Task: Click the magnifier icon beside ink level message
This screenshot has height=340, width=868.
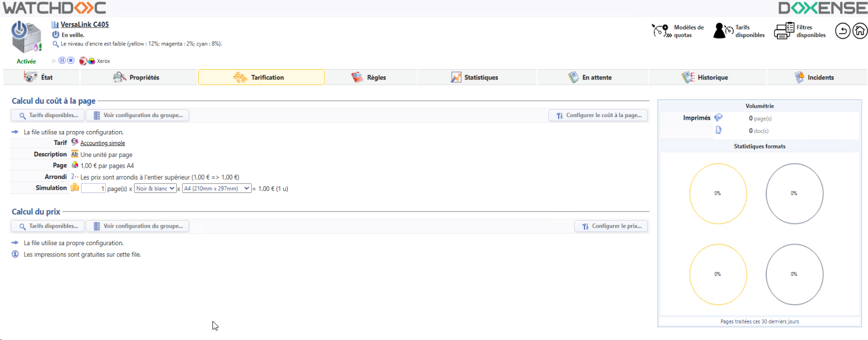Action: click(x=56, y=44)
